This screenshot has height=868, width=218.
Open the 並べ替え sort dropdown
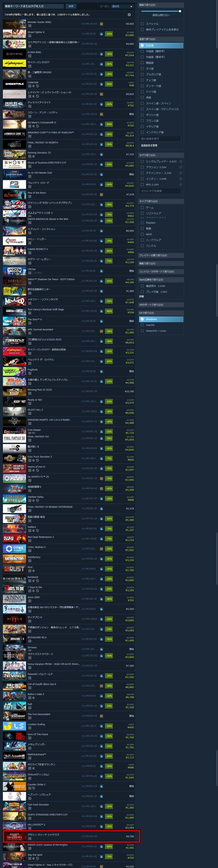(123, 6)
